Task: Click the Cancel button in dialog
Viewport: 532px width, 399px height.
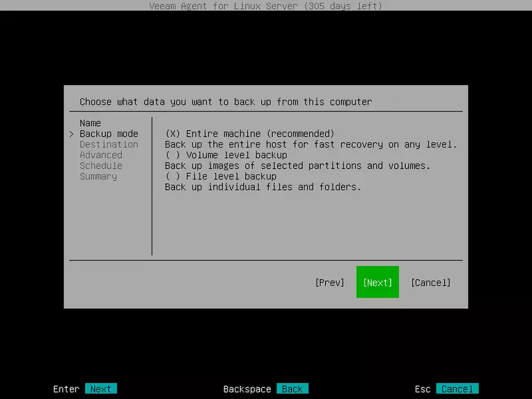Action: (430, 283)
